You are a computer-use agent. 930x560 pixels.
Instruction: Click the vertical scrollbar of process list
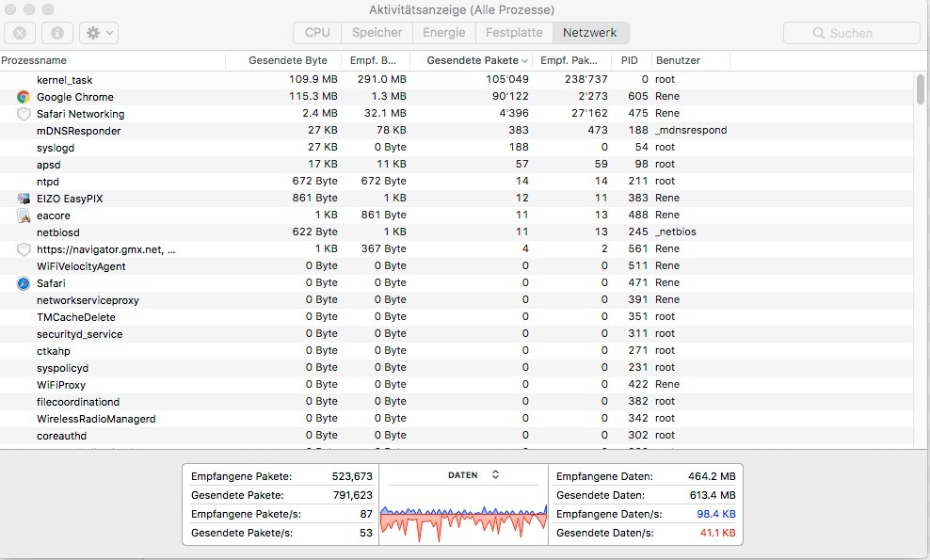pyautogui.click(x=920, y=89)
